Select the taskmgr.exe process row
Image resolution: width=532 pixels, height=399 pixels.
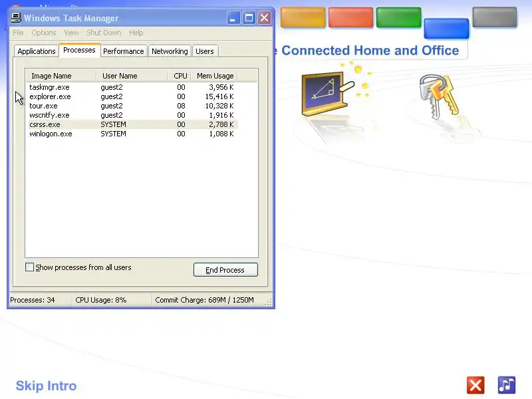tap(132, 87)
